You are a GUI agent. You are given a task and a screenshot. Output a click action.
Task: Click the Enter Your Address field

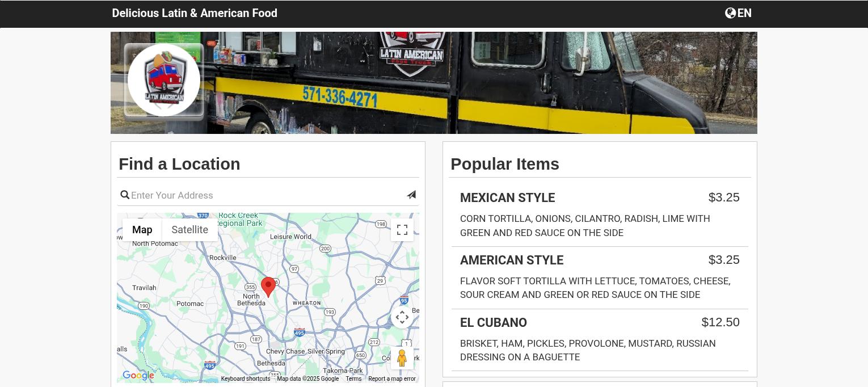(268, 195)
